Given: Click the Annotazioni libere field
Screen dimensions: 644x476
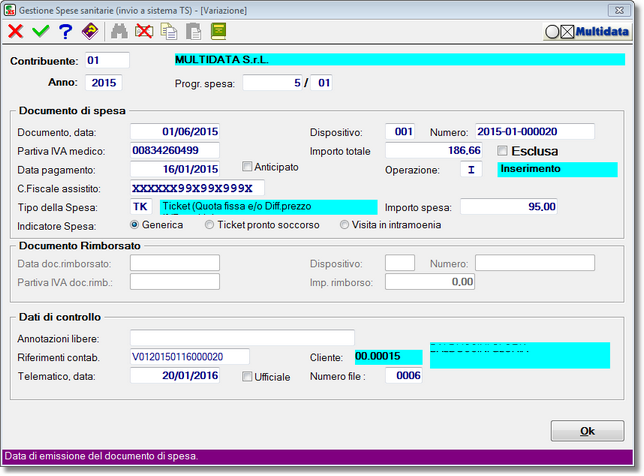Looking at the screenshot, I should (x=242, y=338).
